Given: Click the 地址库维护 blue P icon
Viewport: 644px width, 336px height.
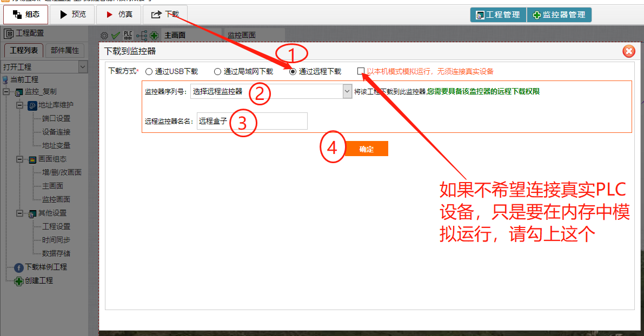Looking at the screenshot, I should click(x=32, y=105).
